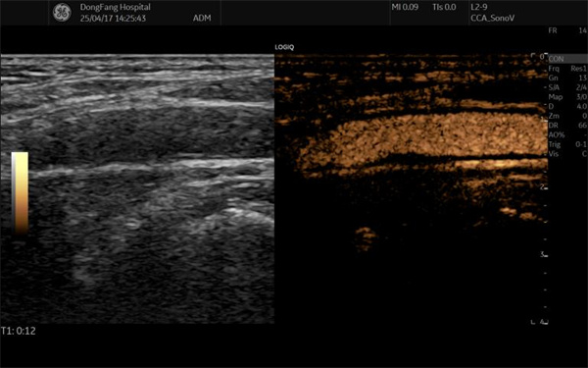Toggle the Vis C setting
The image size is (588, 368).
567,154
